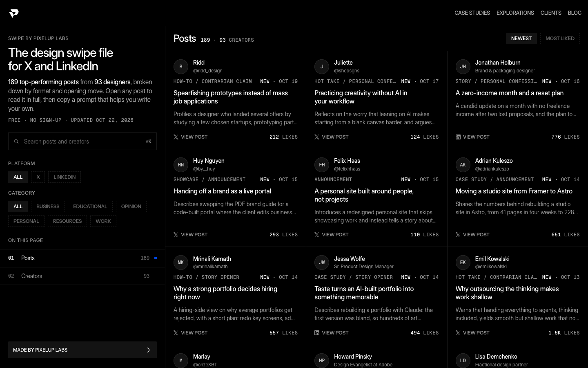Select the LinkedIn platform filter
Viewport: 588px width, 368px height.
click(x=65, y=177)
